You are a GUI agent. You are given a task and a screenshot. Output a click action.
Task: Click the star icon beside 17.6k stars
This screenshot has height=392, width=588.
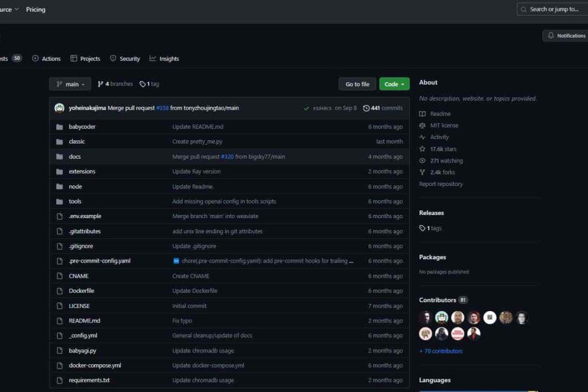tap(422, 149)
